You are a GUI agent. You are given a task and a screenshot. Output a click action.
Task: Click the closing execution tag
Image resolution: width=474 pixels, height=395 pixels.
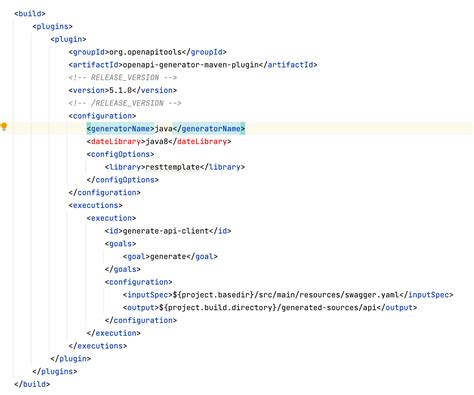tap(114, 333)
